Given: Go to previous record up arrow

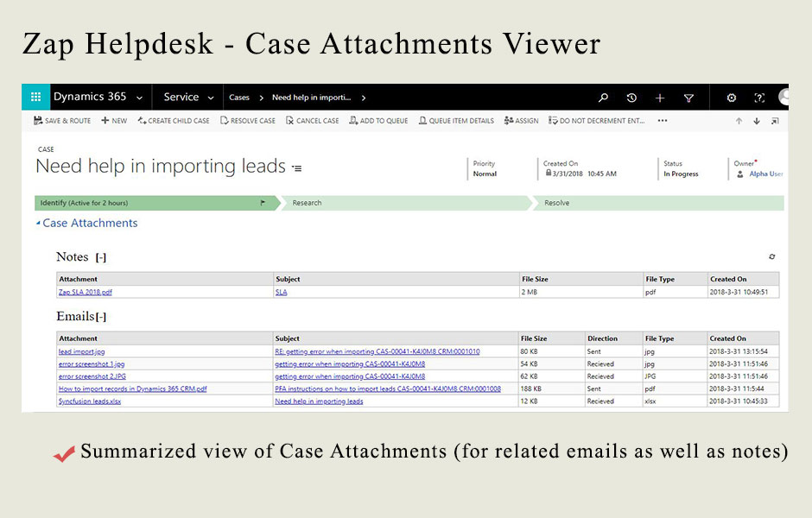Looking at the screenshot, I should point(739,121).
